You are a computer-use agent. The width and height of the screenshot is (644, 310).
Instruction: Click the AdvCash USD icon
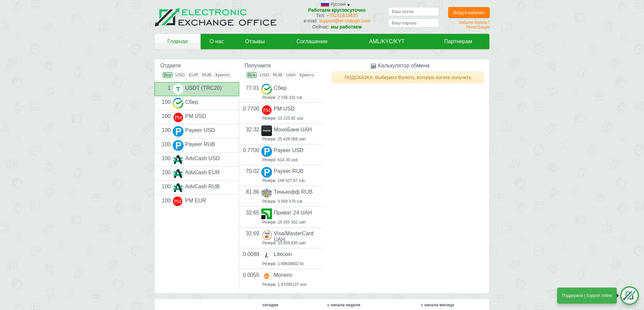click(178, 160)
